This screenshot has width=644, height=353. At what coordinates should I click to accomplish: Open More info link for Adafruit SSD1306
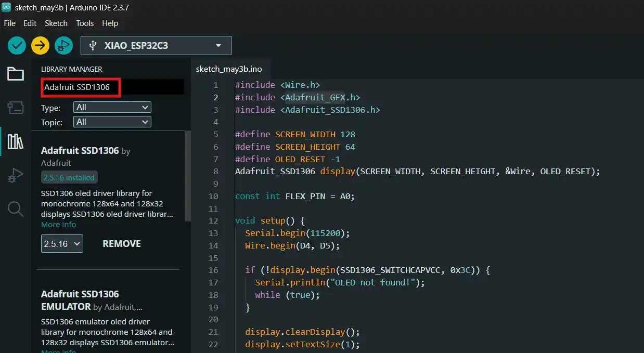point(58,225)
